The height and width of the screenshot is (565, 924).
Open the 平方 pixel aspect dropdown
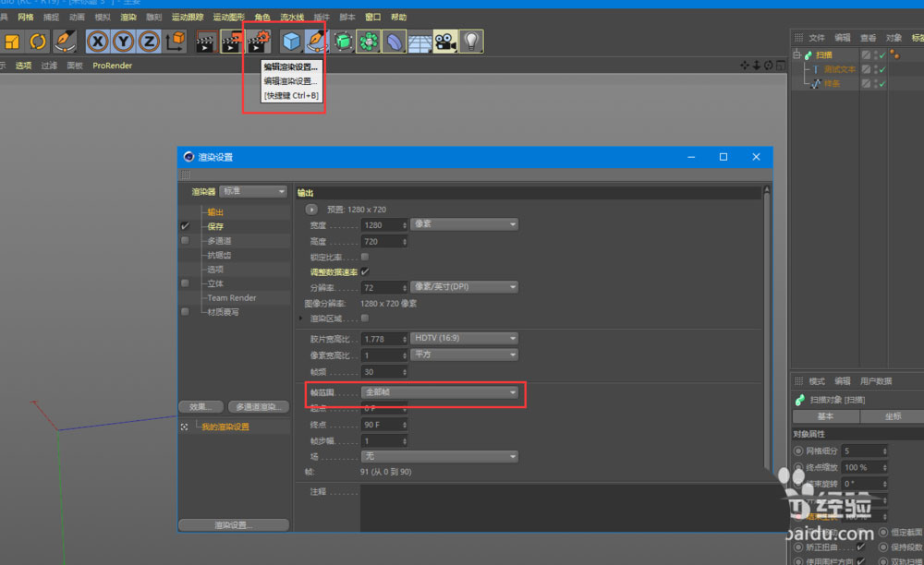point(465,355)
